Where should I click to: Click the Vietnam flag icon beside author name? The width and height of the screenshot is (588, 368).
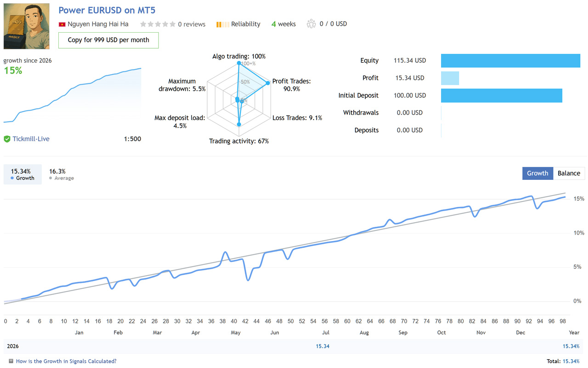(62, 24)
